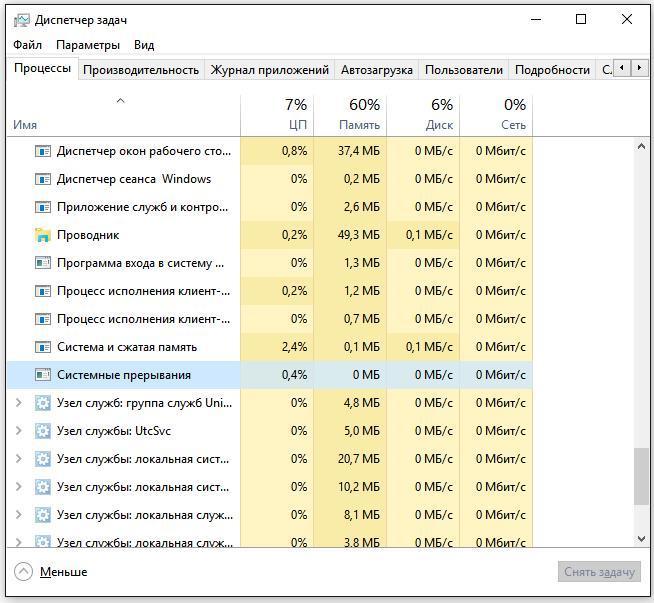Screen dimensions: 654x603
Task: Open the Параметры menu
Action: click(88, 45)
